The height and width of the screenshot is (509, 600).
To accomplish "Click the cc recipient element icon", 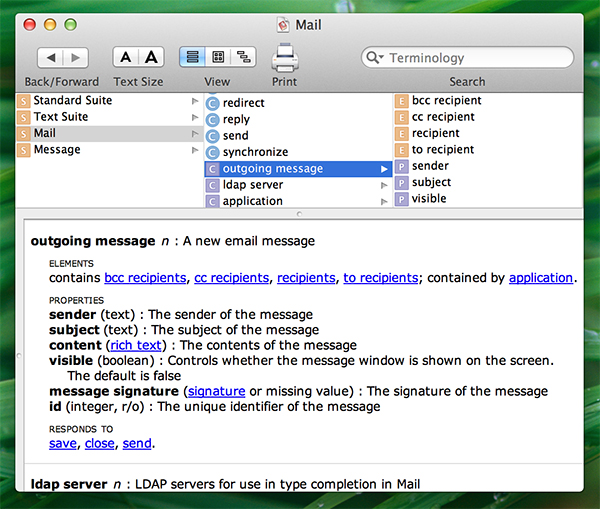I will click(401, 117).
